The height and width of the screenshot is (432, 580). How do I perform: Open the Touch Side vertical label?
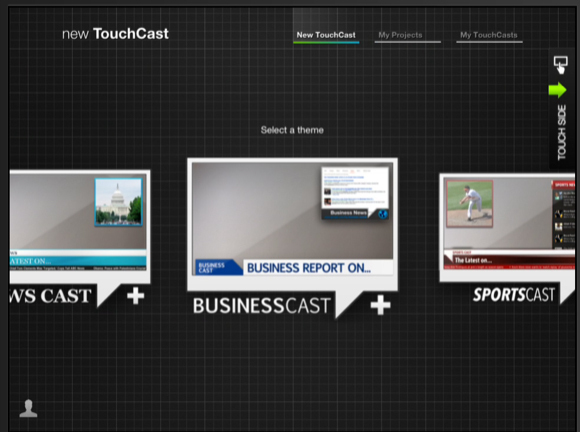(562, 132)
